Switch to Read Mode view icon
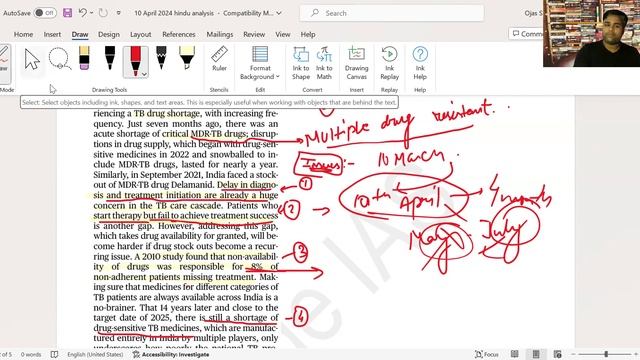The image size is (640, 360). (515, 354)
